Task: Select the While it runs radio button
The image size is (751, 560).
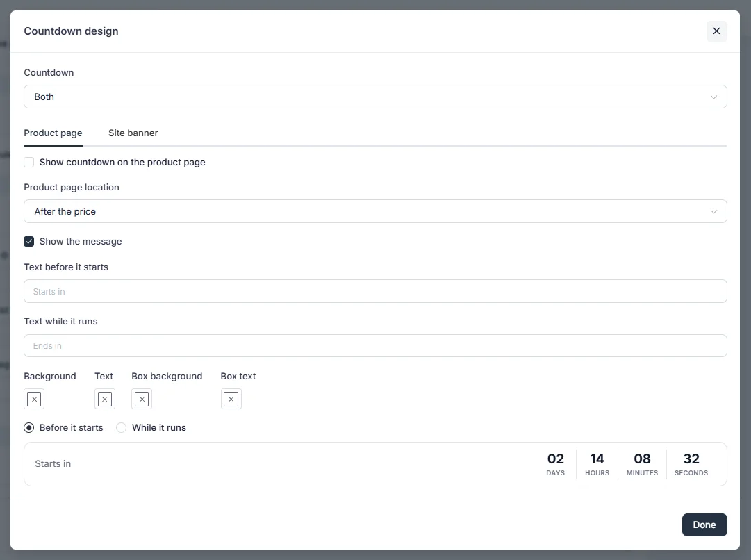Action: [121, 428]
